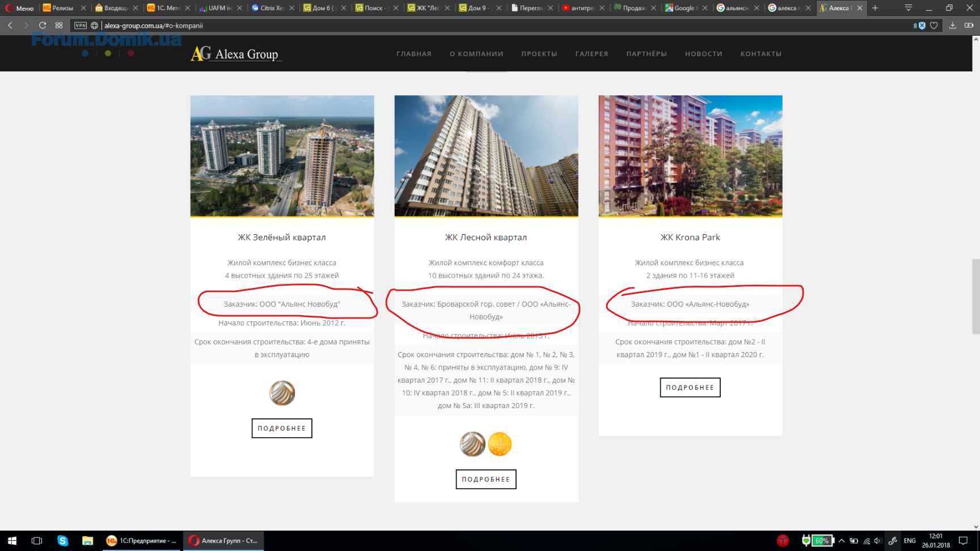
Task: Show hidden tray icons chevron
Action: click(842, 541)
